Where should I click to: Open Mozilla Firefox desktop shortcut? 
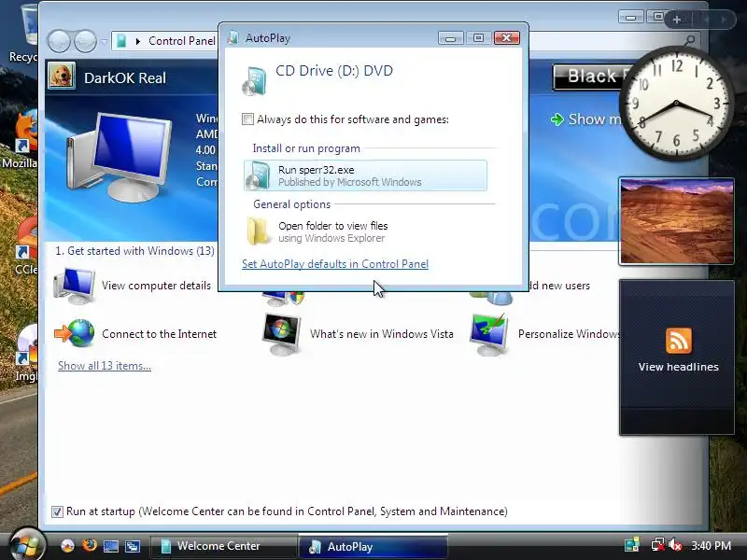pos(21,141)
